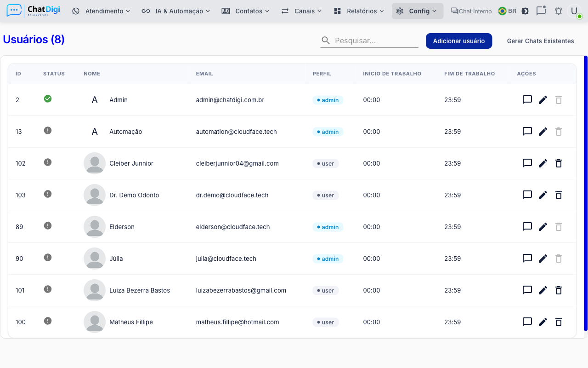Viewport: 588px width, 368px height.
Task: Click the Usuários (8) heading
Action: coord(34,40)
